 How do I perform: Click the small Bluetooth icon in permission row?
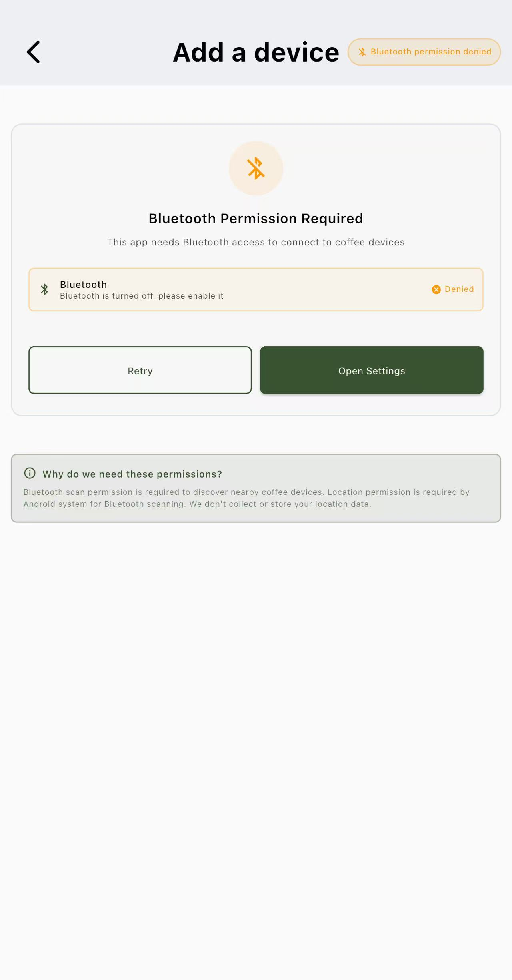44,289
